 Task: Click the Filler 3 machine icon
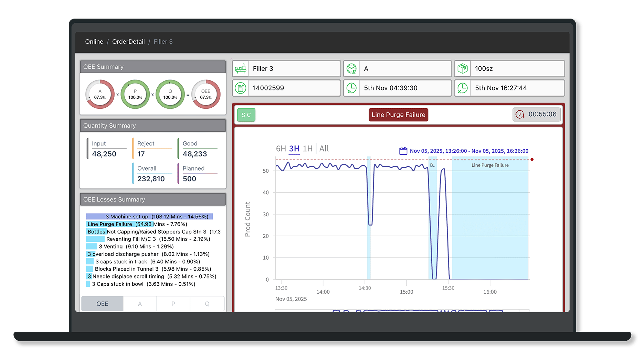tap(241, 69)
